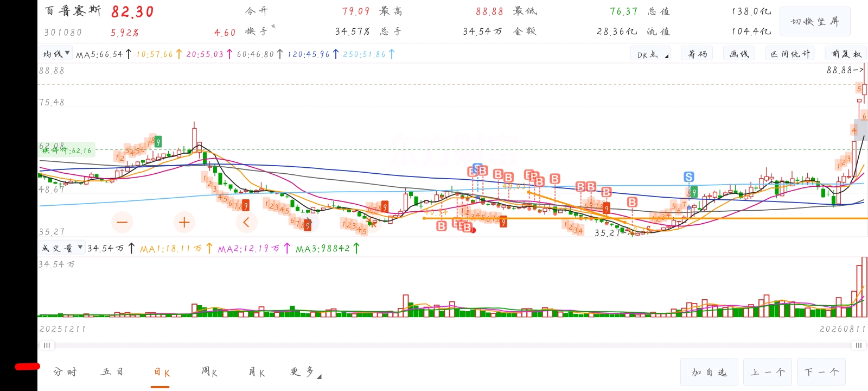868x391 pixels.
Task: Toggle the 区间统计 range statistics
Action: point(790,54)
